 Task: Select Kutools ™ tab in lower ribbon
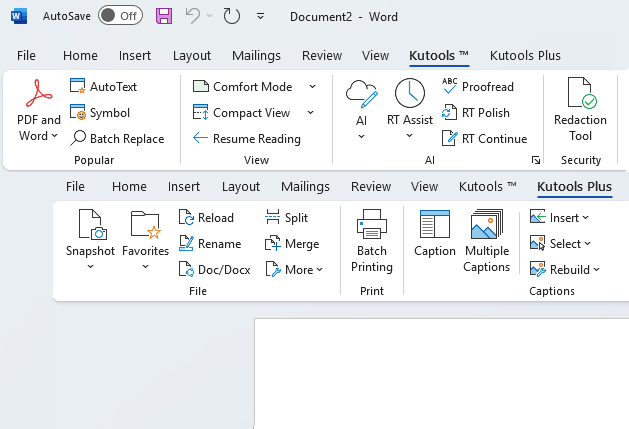488,187
